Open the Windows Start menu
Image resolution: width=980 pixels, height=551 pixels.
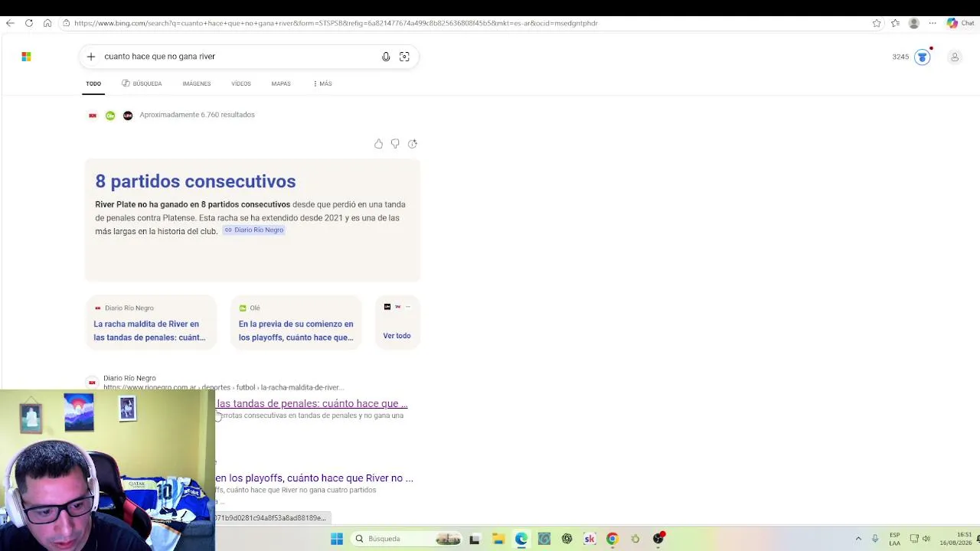[x=337, y=539]
